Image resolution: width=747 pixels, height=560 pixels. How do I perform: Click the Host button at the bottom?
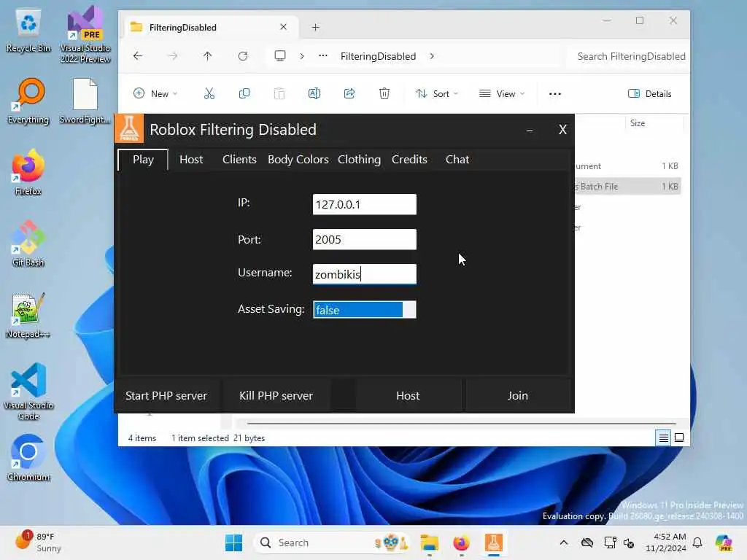(x=408, y=396)
